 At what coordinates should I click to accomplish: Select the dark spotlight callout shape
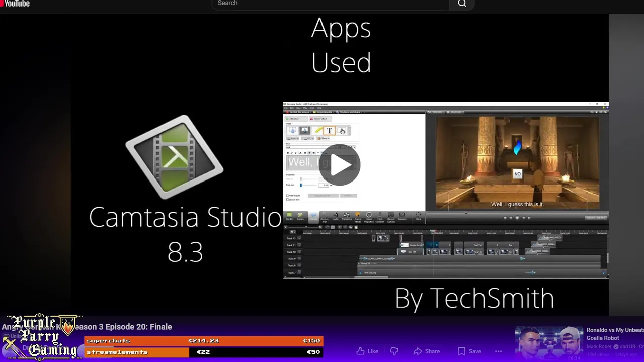tap(305, 131)
